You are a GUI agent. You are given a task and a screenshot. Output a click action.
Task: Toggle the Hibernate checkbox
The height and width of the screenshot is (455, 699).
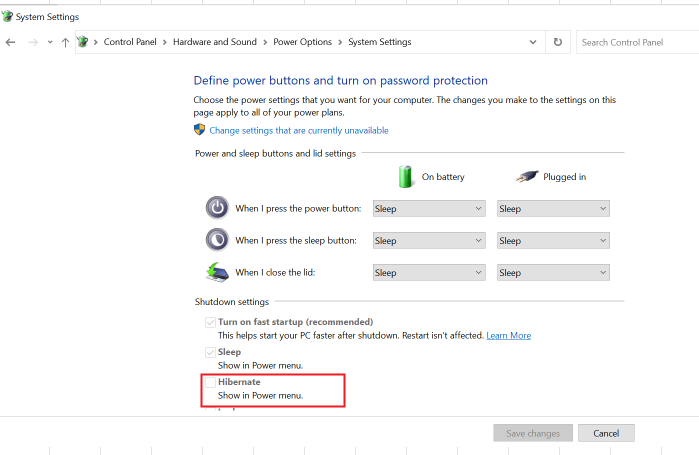pos(210,382)
